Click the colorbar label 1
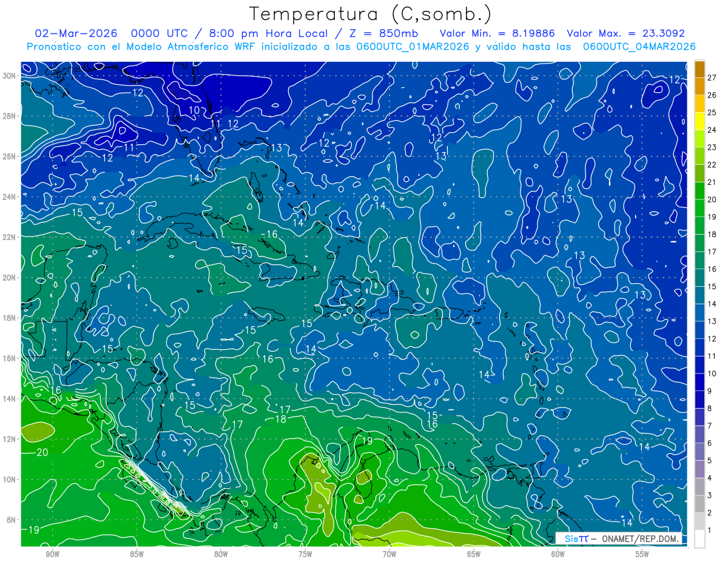This screenshot has height=562, width=728. [710, 530]
